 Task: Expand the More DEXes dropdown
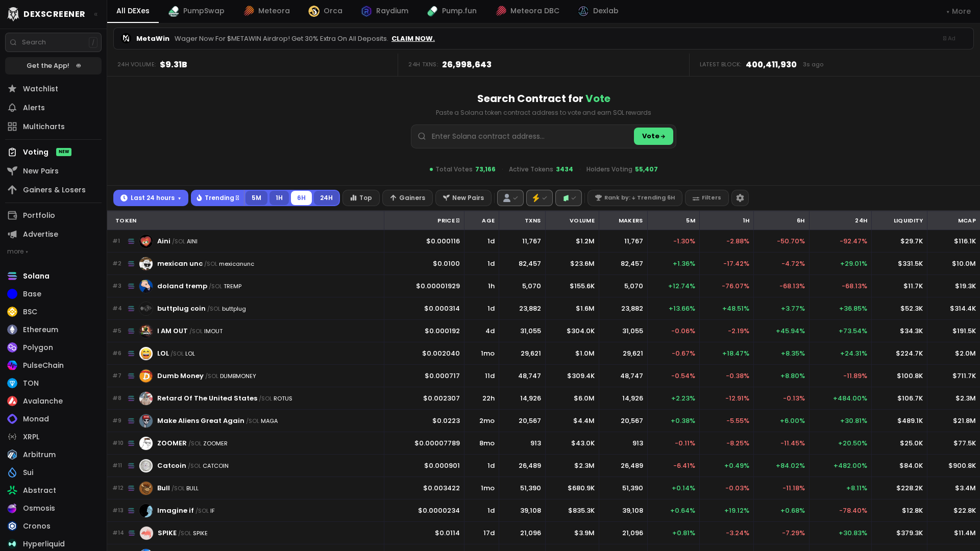pos(959,11)
